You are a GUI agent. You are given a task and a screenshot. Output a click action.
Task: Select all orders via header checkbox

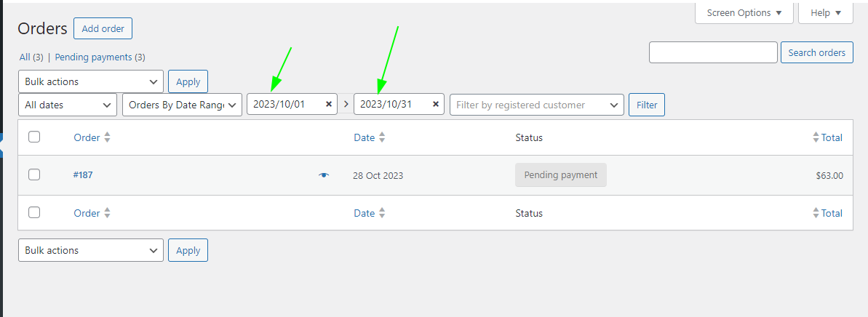pos(34,137)
